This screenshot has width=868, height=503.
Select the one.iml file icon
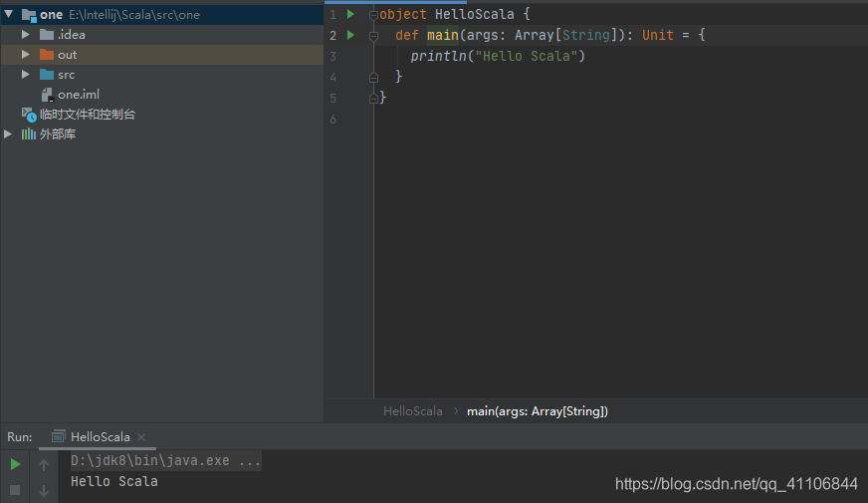coord(48,95)
